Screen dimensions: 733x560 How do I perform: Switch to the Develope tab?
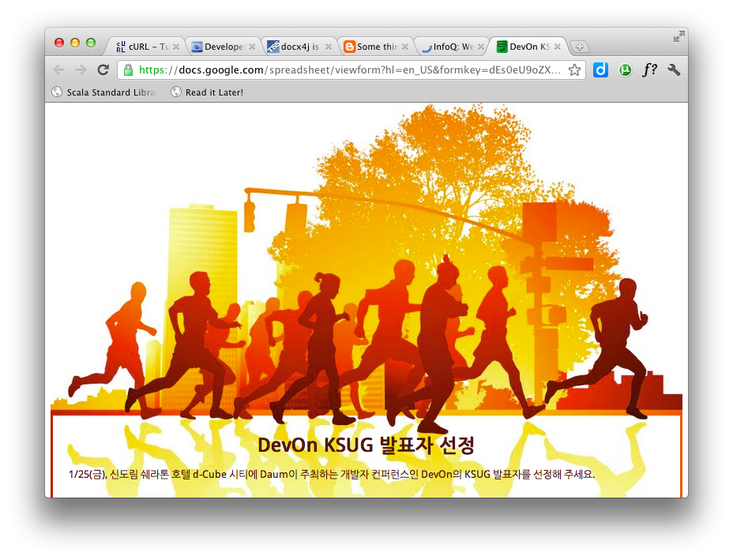[224, 47]
